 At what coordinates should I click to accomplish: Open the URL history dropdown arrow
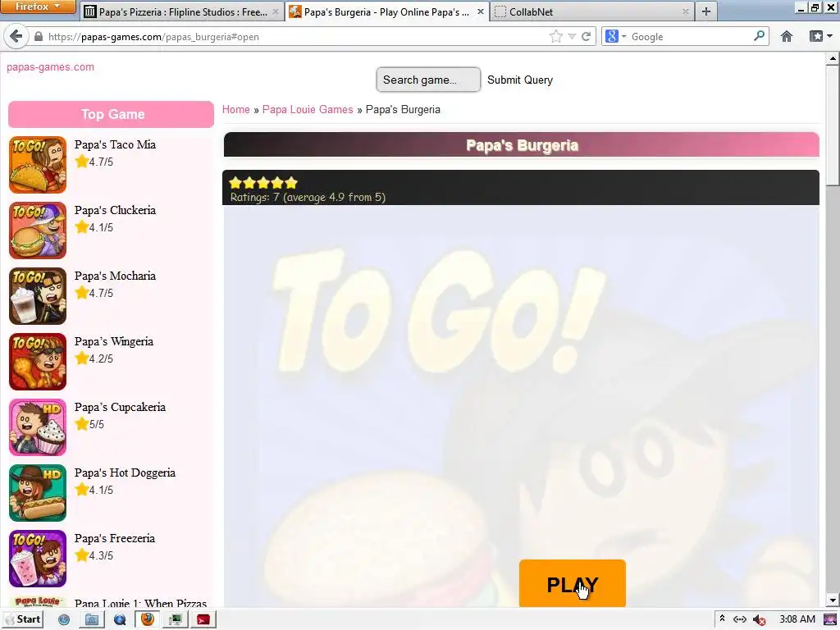(x=572, y=36)
